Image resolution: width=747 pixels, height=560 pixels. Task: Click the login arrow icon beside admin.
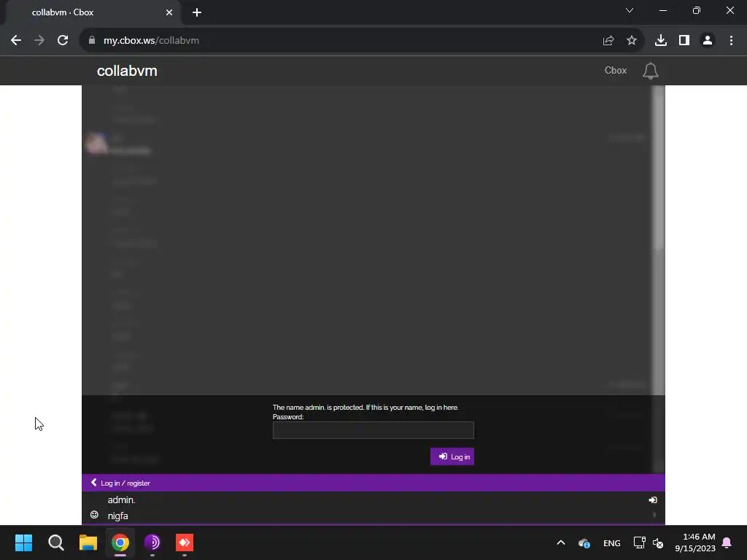653,500
